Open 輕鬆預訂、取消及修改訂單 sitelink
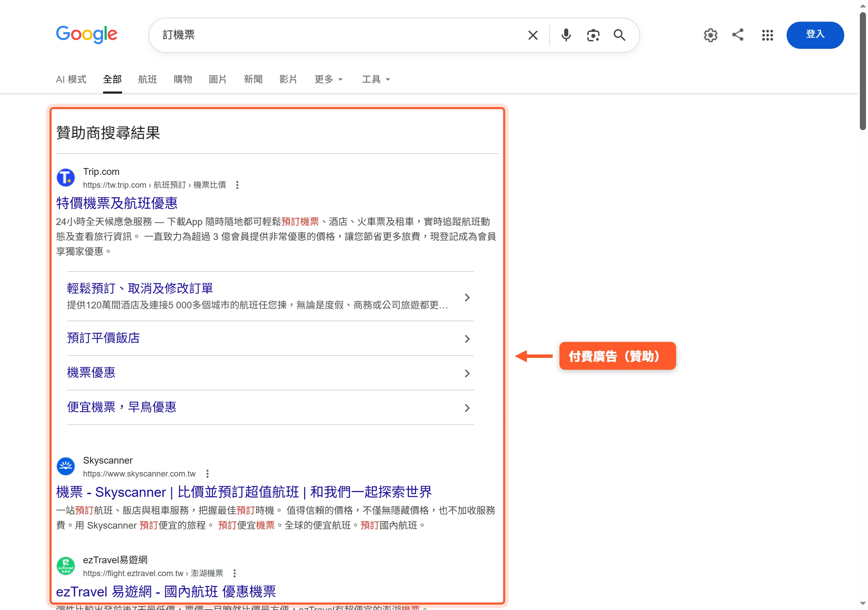 140,288
